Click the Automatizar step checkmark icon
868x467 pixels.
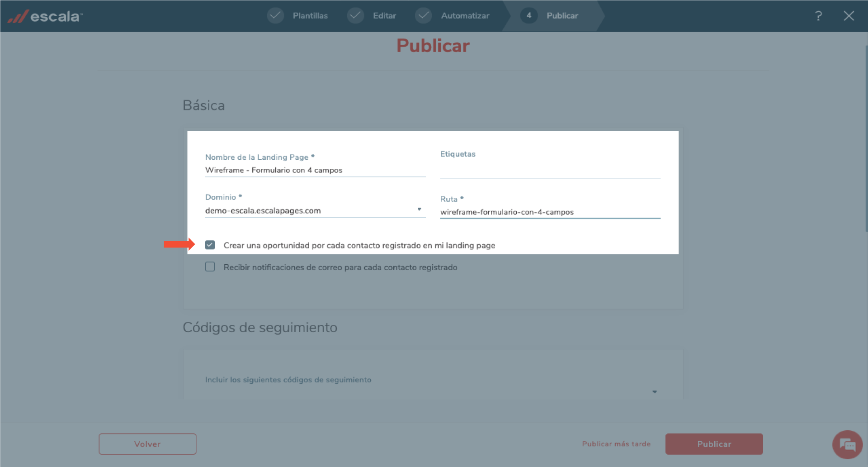click(423, 15)
